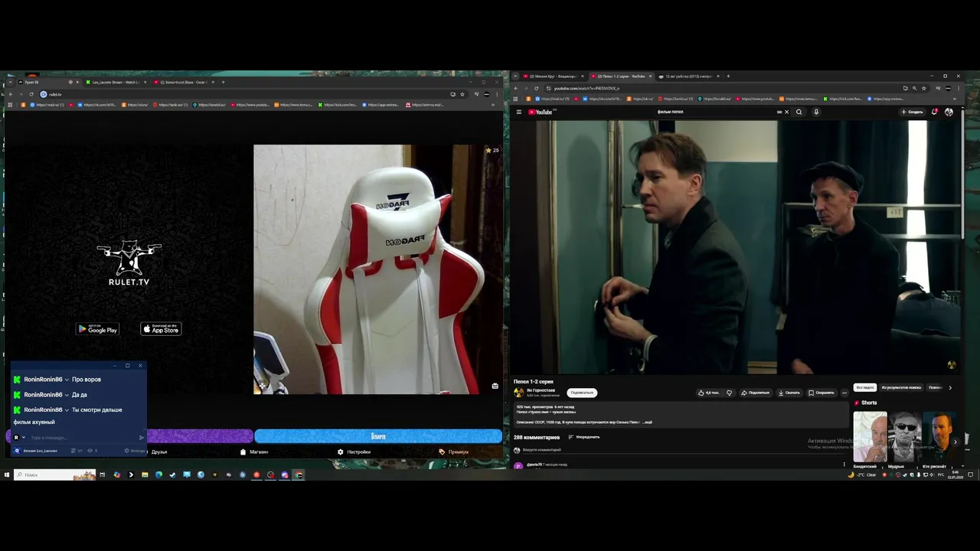Image resolution: width=980 pixels, height=551 pixels.
Task: Open File Explorer from the taskbar
Action: click(x=145, y=474)
